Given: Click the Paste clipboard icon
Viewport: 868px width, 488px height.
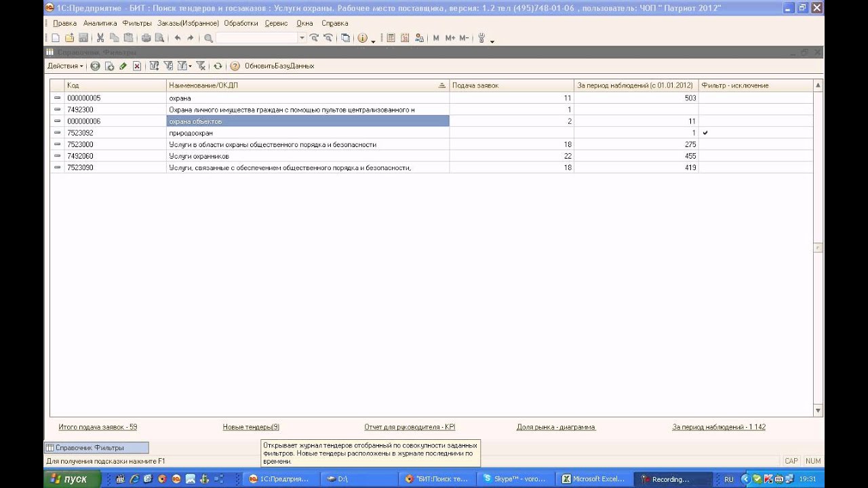Looking at the screenshot, I should [x=128, y=38].
